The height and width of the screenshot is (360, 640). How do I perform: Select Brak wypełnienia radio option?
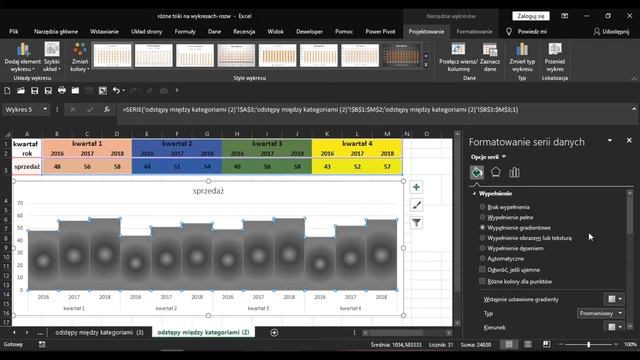(x=482, y=207)
